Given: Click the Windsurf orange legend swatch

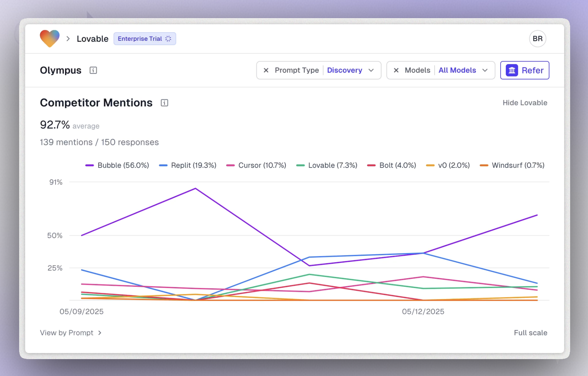Looking at the screenshot, I should coord(484,165).
